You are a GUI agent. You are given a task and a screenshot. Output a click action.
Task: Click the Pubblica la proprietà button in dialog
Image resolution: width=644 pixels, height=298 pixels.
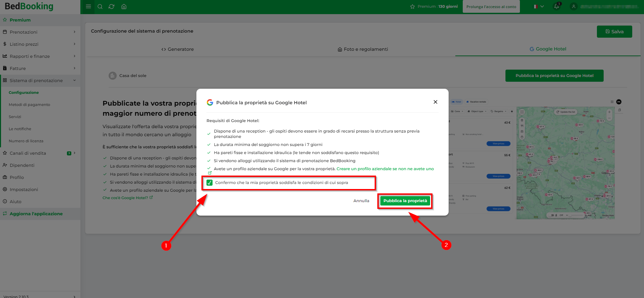(x=405, y=201)
